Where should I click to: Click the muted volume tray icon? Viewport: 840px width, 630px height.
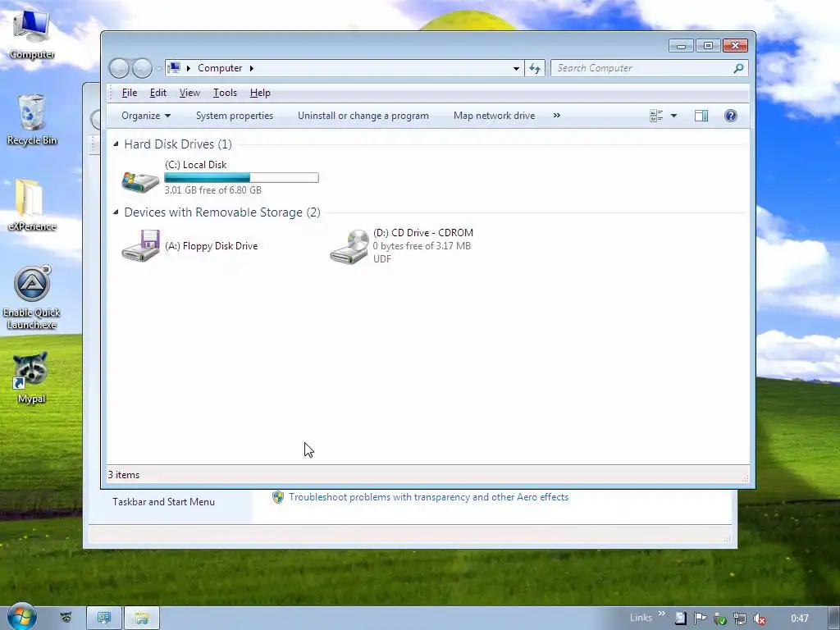[x=759, y=619]
